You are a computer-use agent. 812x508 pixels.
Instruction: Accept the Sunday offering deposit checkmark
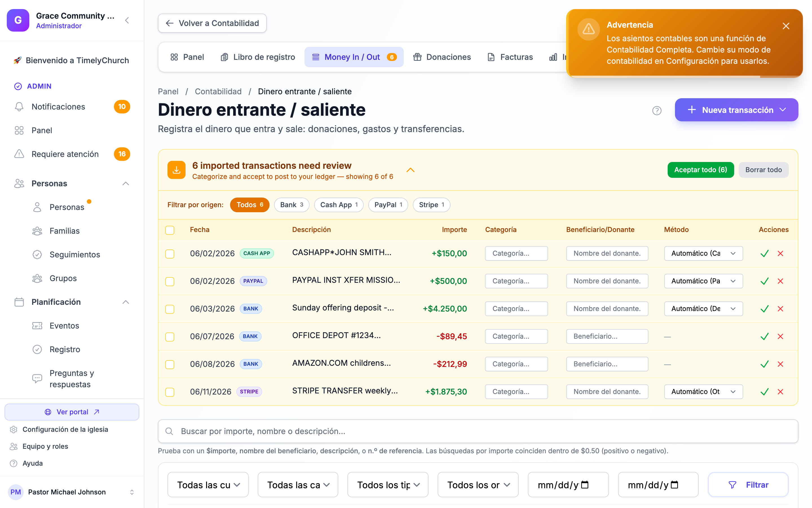764,309
